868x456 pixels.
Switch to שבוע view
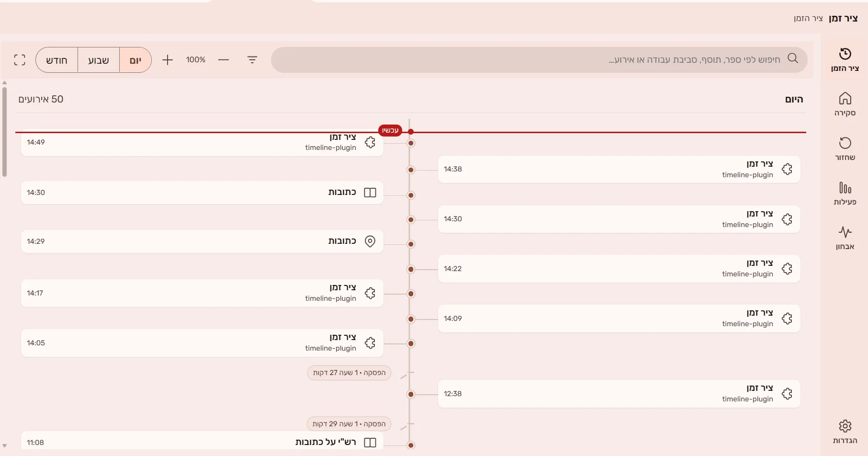[x=99, y=60]
